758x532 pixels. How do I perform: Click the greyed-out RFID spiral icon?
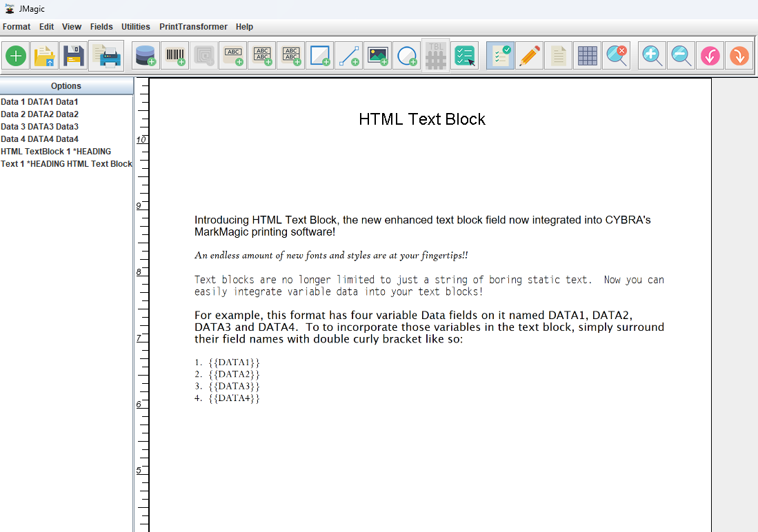click(x=204, y=56)
